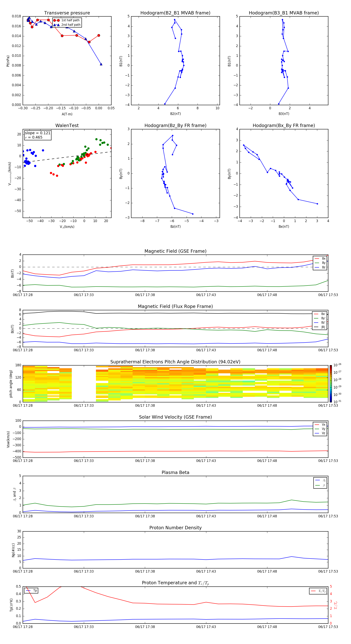Click the 'Proton Number Density' title
Viewport: 351px width, 644px height.
(x=175, y=528)
